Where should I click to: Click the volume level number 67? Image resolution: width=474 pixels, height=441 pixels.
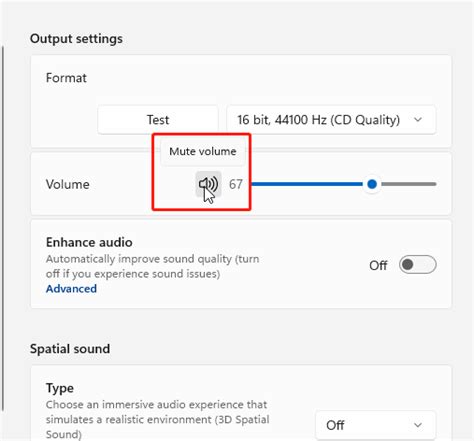[236, 184]
